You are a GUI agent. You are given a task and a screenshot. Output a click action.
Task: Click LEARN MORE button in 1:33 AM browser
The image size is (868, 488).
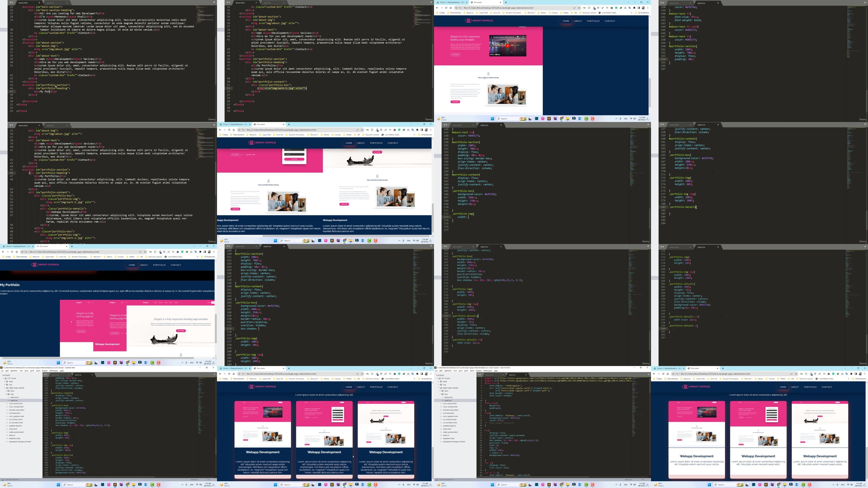[x=455, y=102]
